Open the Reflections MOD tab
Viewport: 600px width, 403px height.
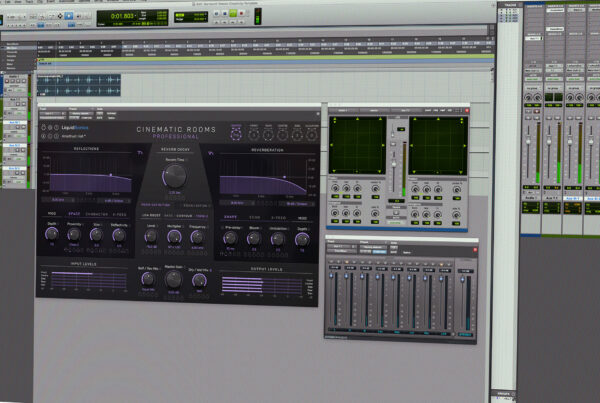pyautogui.click(x=52, y=214)
